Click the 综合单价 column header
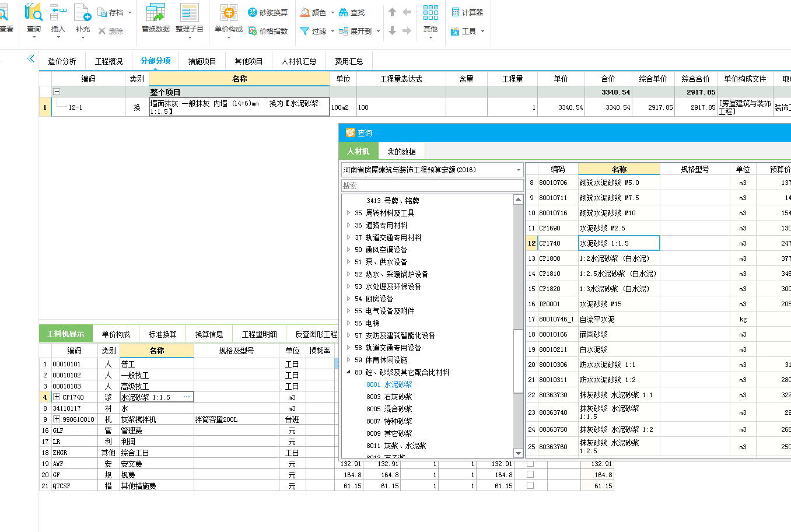The height and width of the screenshot is (532, 791). (653, 79)
